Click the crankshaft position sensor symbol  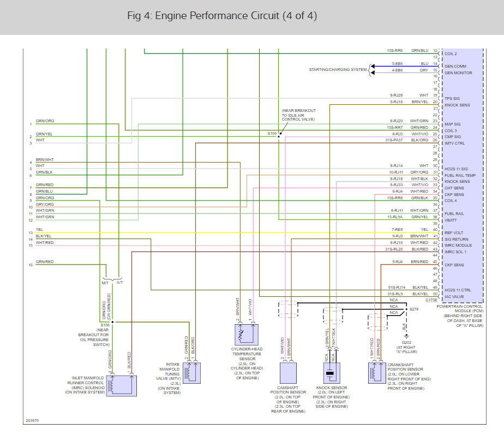click(377, 373)
